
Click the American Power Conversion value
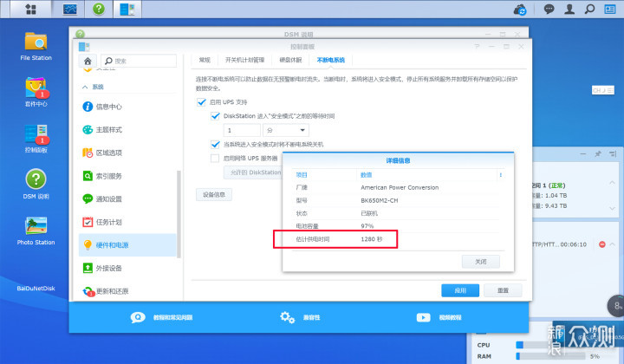point(400,187)
